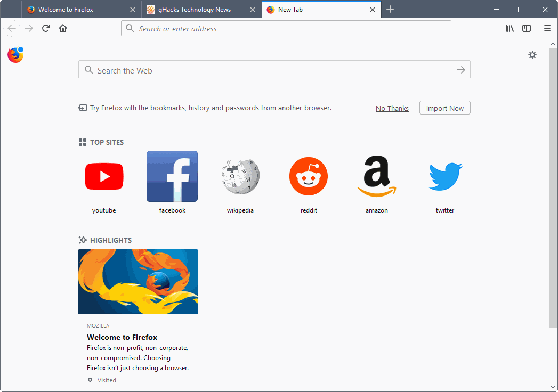Open the Library bookmarks and history icon
Viewport: 558px width, 392px height.
(510, 28)
